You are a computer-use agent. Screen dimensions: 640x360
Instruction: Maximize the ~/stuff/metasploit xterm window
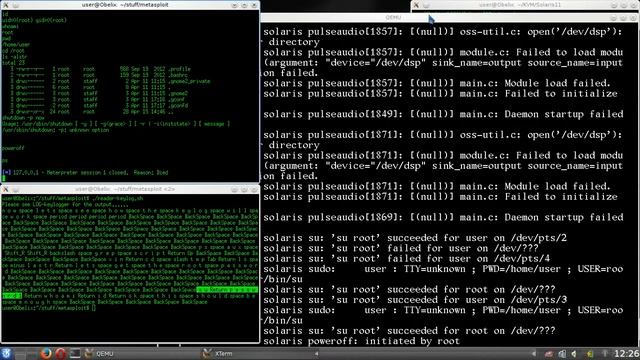point(244,5)
